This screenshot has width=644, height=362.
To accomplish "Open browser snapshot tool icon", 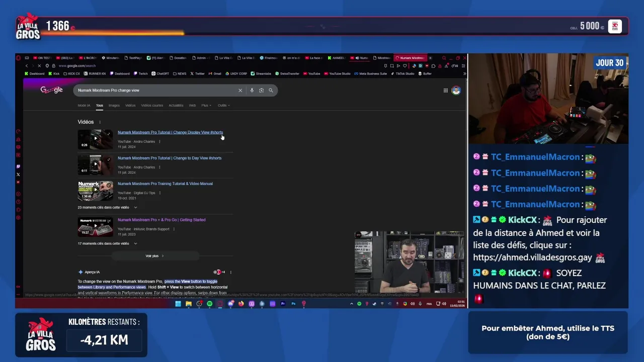I will (392, 66).
